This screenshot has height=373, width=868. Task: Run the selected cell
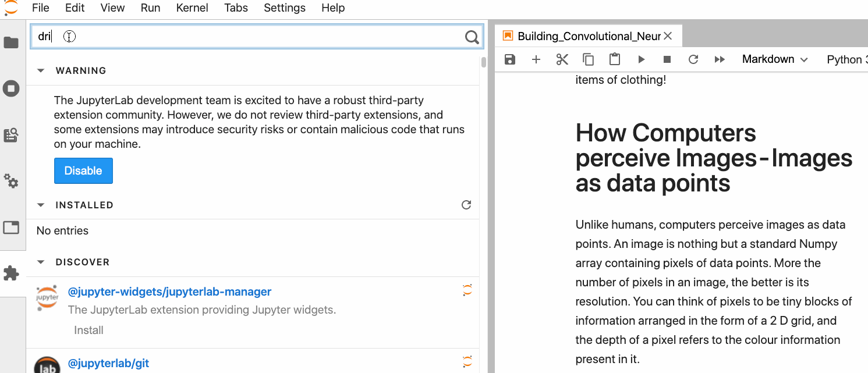[642, 59]
